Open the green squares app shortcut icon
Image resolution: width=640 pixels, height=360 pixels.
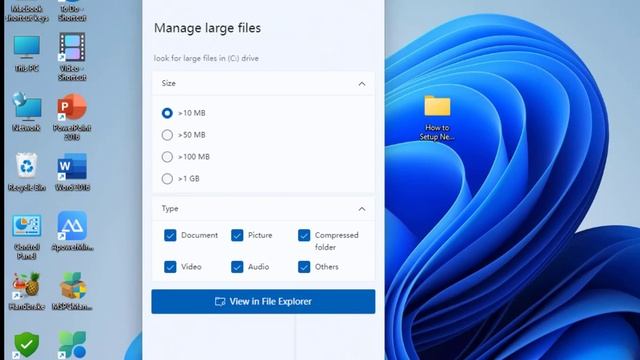[x=72, y=345]
